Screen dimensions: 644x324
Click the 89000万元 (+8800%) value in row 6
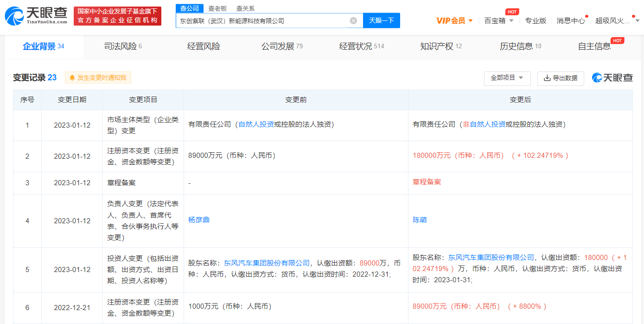pyautogui.click(x=480, y=306)
